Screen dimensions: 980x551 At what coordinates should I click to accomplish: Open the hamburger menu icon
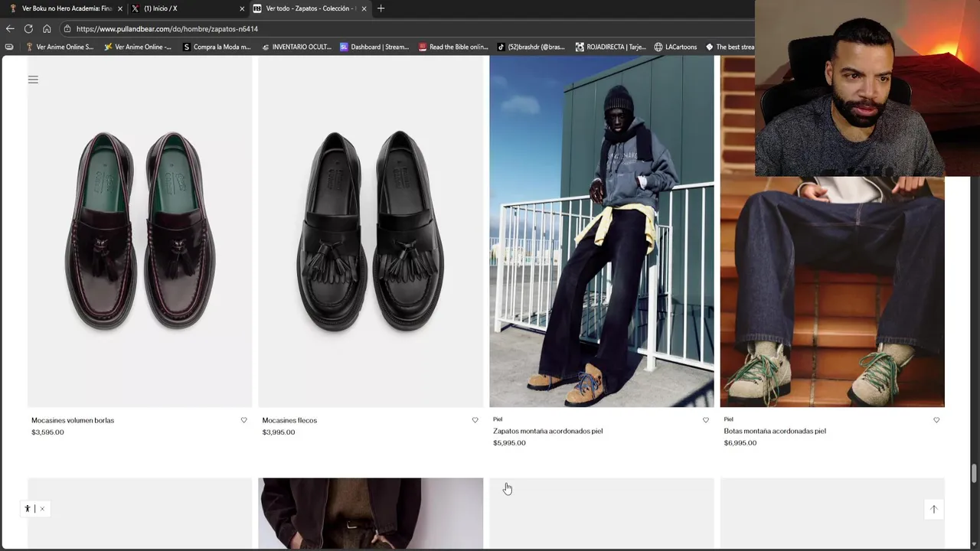pyautogui.click(x=33, y=80)
